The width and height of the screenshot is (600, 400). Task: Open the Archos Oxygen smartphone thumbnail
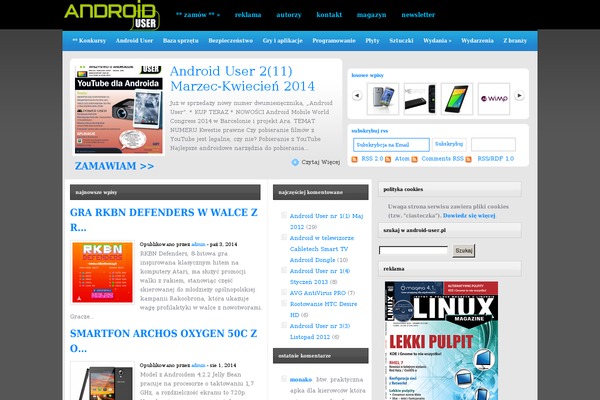(x=103, y=381)
